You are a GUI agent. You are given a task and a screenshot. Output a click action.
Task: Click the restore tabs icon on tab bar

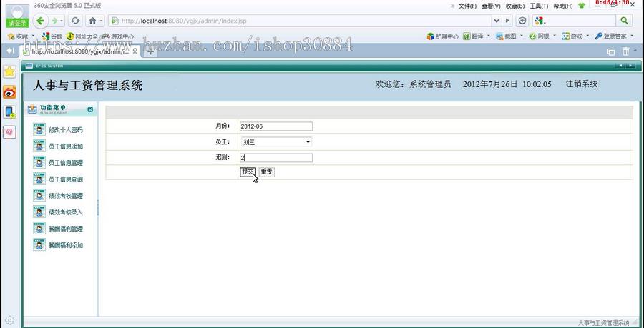(x=611, y=51)
